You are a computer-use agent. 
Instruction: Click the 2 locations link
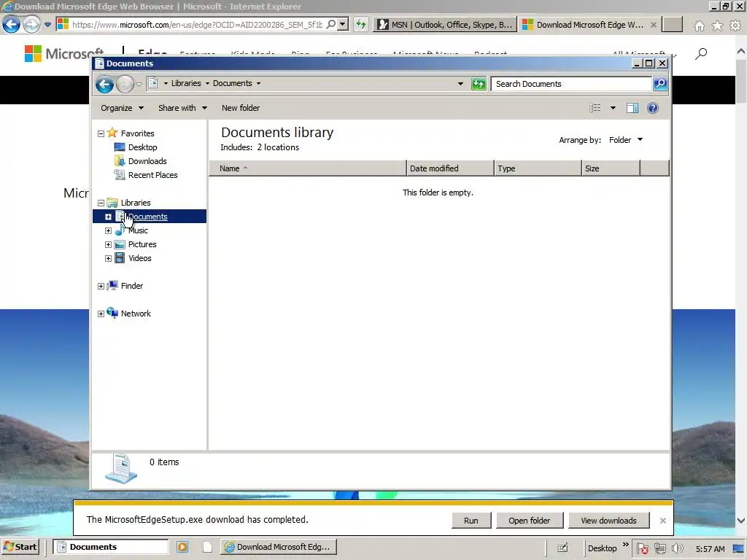[278, 147]
